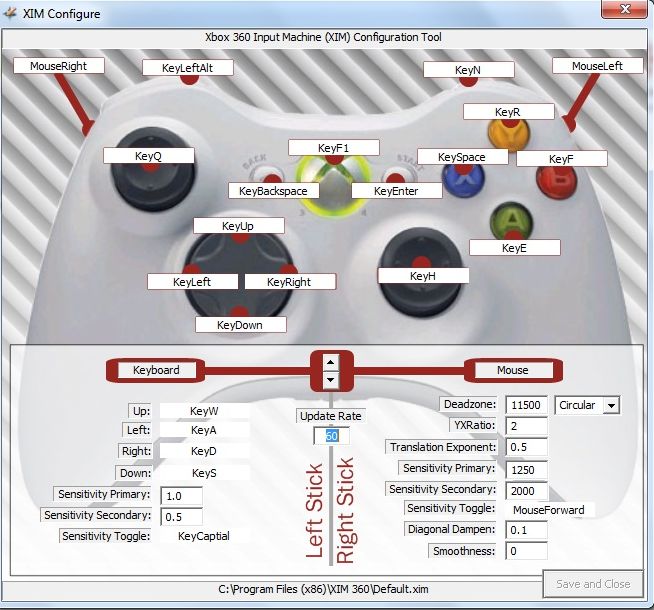The width and height of the screenshot is (654, 610).
Task: Select the KeyBackspace Back button mapping
Action: [x=274, y=191]
